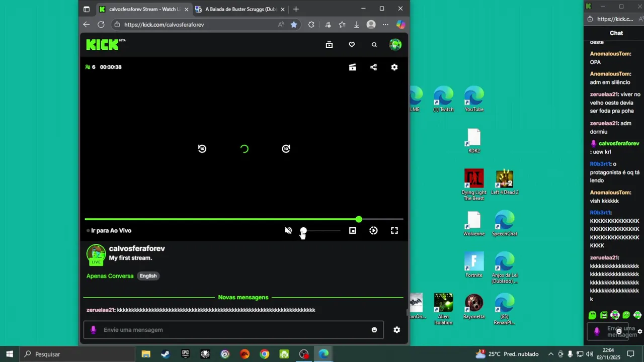Share the stream using the share icon
Viewport: 644px width, 362px height.
coord(373,67)
